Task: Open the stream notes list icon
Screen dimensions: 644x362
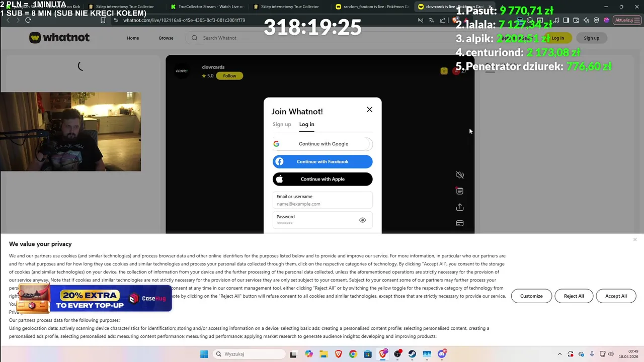Action: click(459, 191)
